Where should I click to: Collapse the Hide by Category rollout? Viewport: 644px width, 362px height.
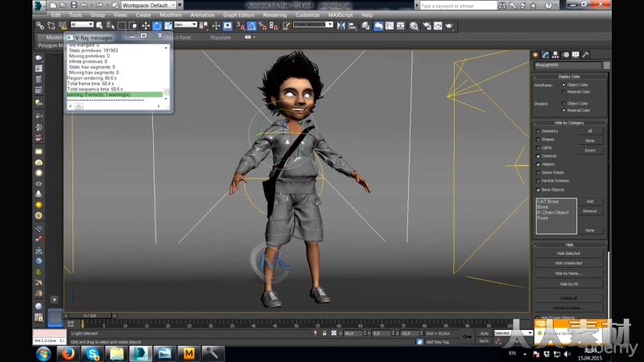coord(569,123)
